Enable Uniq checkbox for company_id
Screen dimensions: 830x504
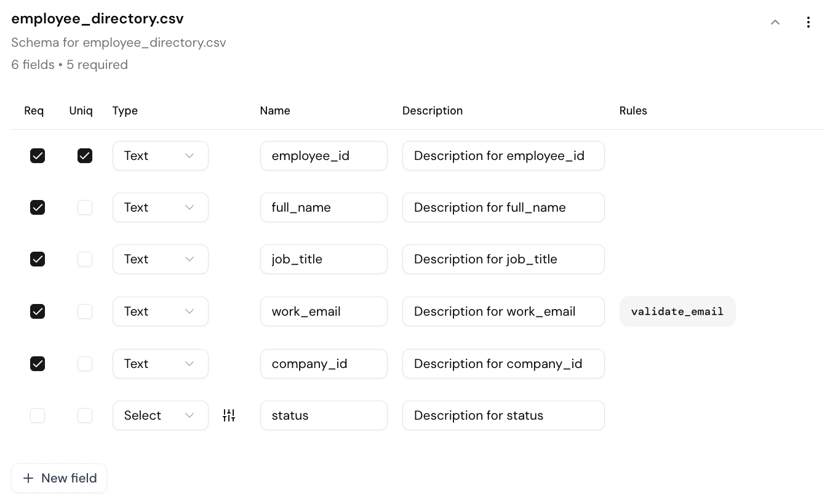(x=85, y=364)
